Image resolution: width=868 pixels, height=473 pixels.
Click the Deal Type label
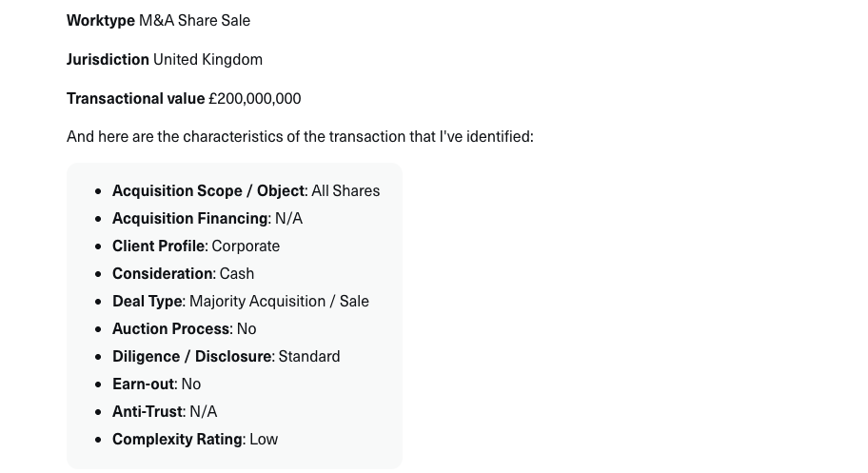(x=147, y=301)
